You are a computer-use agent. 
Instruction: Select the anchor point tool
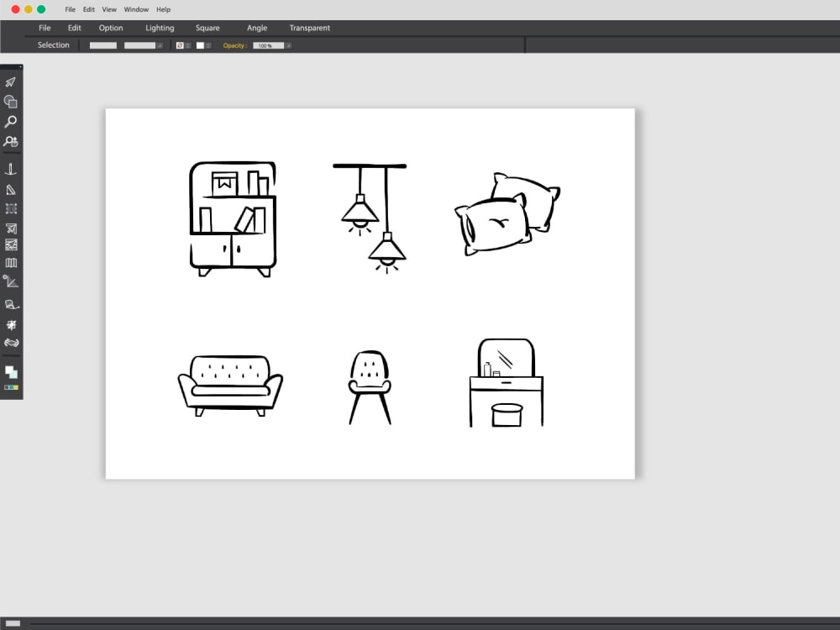pyautogui.click(x=11, y=170)
